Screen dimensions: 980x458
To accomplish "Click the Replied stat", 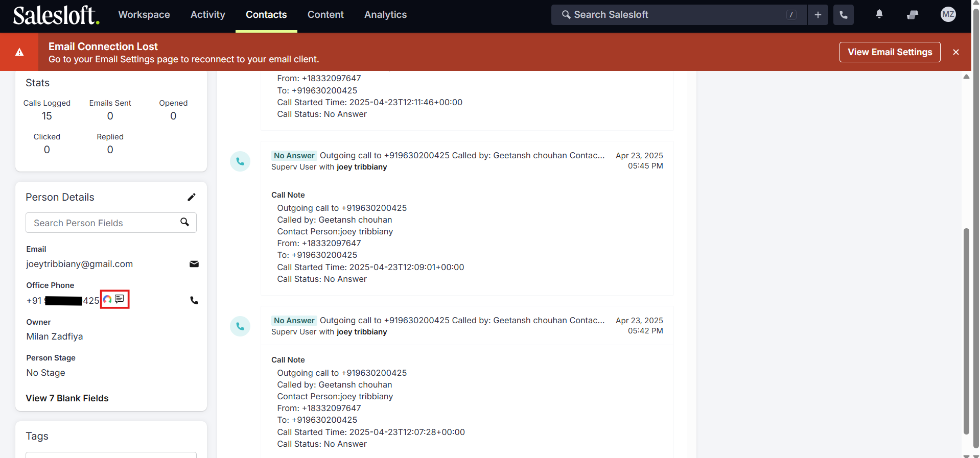I will pos(110,143).
